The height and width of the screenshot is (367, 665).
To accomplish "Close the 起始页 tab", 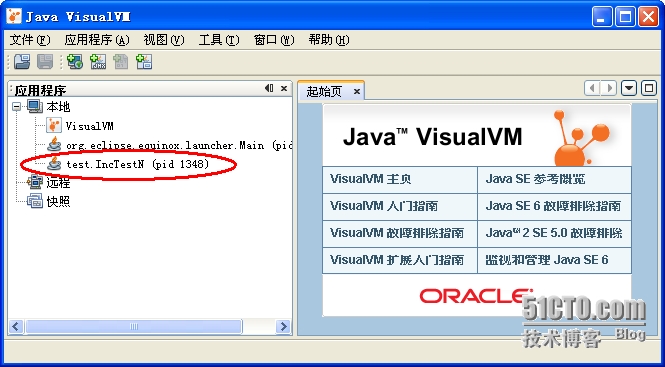I will (357, 92).
